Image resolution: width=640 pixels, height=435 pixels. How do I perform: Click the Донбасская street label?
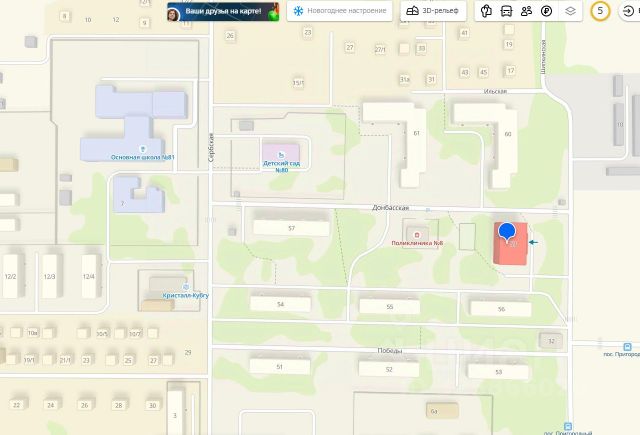pyautogui.click(x=390, y=208)
